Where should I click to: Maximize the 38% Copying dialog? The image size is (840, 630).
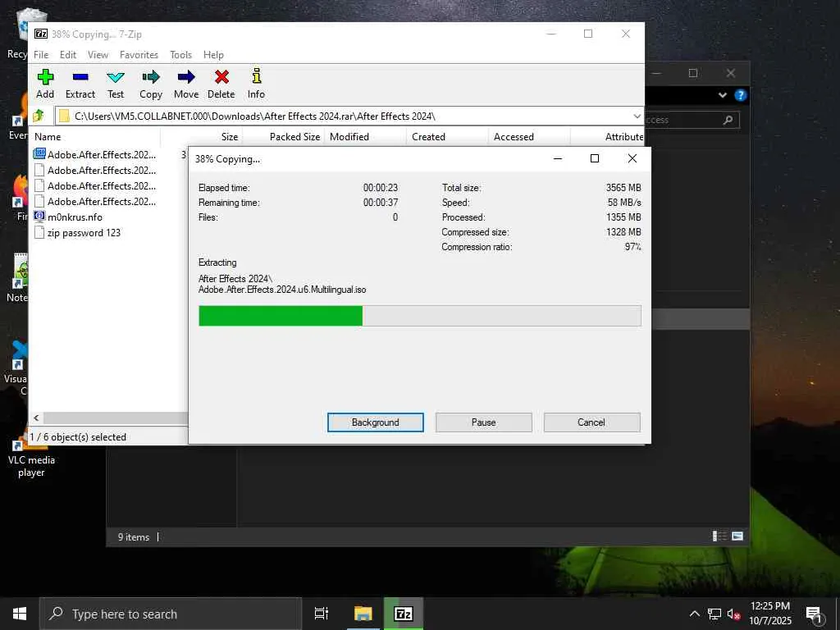[x=594, y=158]
